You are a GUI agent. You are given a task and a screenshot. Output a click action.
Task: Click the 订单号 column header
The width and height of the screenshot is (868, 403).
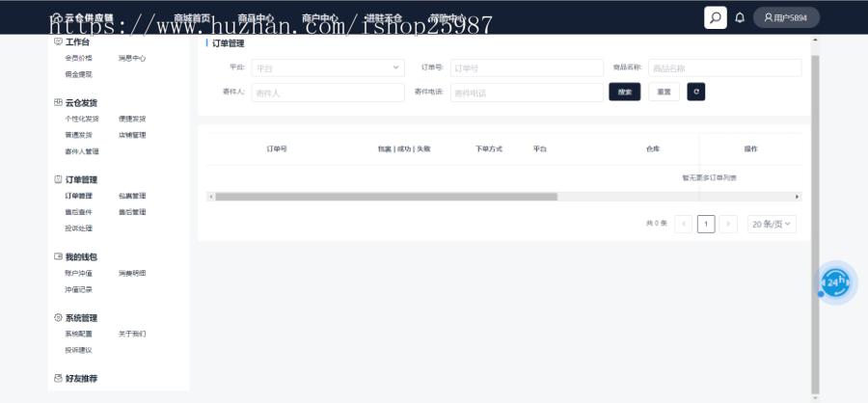[x=277, y=148]
